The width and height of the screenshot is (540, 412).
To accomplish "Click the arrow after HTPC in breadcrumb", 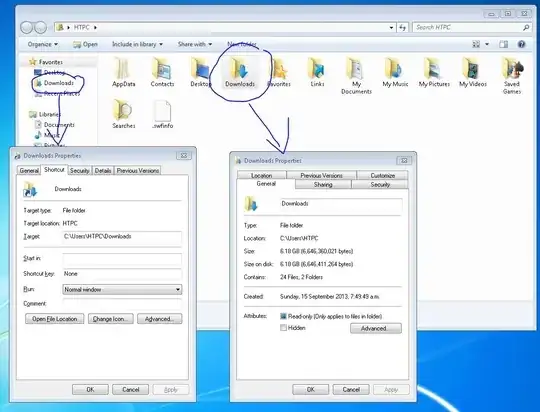I will click(x=95, y=27).
